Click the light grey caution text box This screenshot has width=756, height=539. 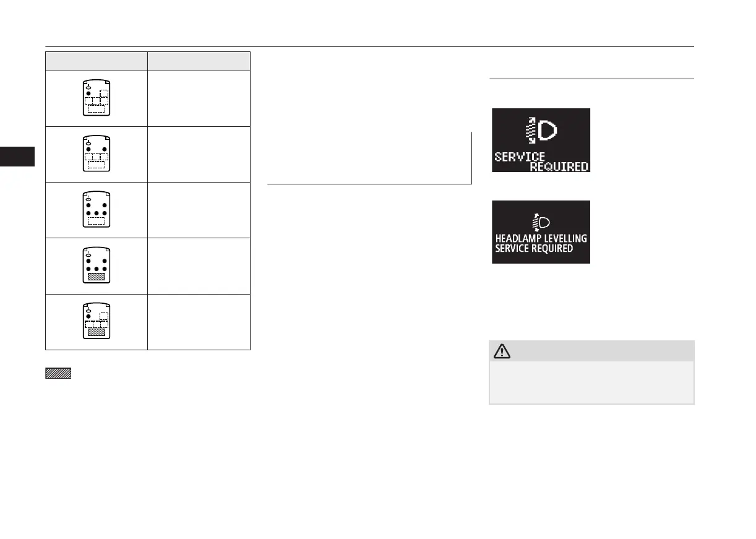591,382
